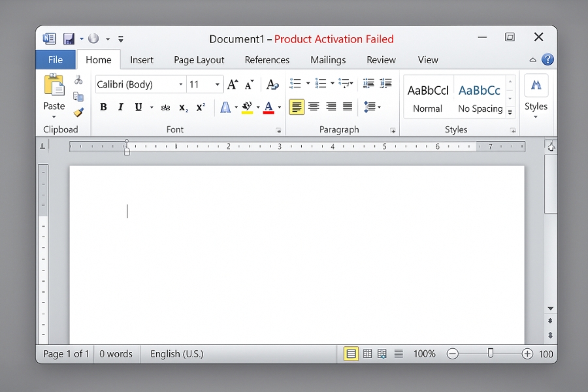The image size is (588, 392).
Task: Click the Clear Formatting icon
Action: click(x=272, y=84)
